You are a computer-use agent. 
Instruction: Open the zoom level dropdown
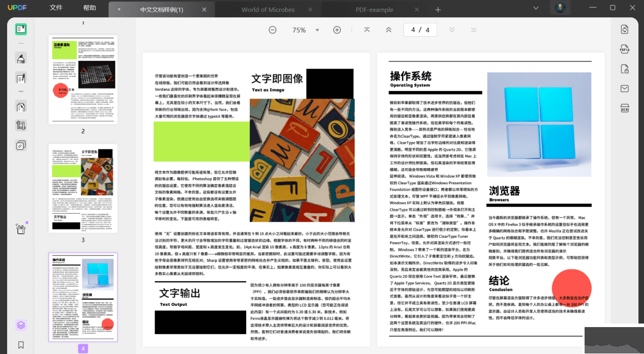(317, 30)
